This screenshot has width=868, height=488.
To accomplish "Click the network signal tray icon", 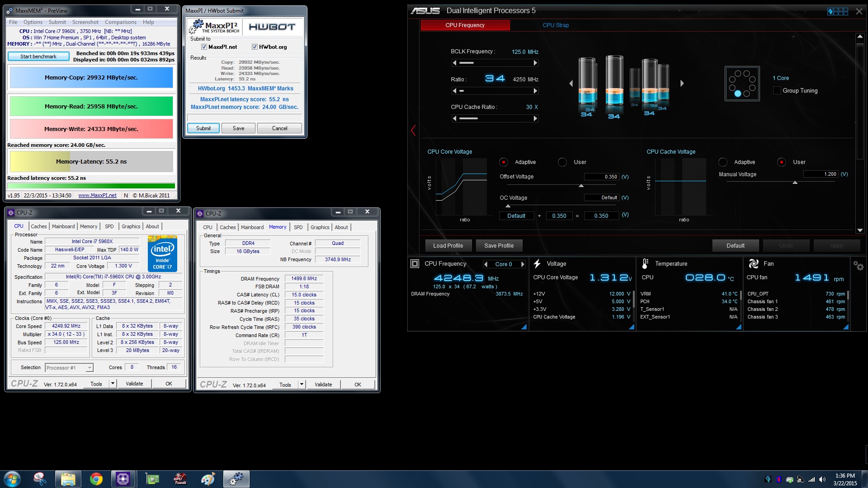I will (811, 479).
